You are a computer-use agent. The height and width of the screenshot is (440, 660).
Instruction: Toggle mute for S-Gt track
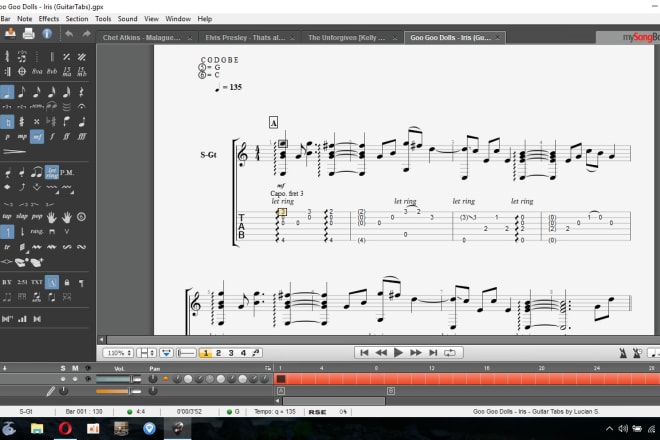(x=75, y=379)
